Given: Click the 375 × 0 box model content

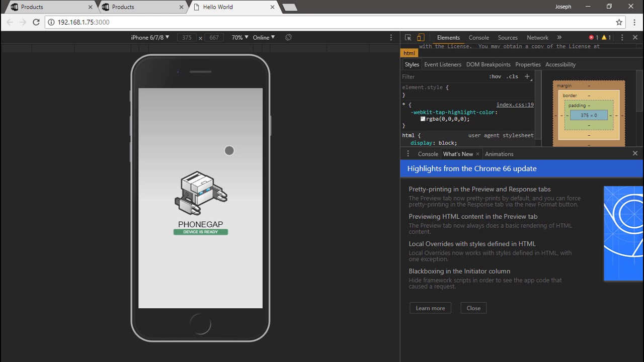Looking at the screenshot, I should coord(589,115).
